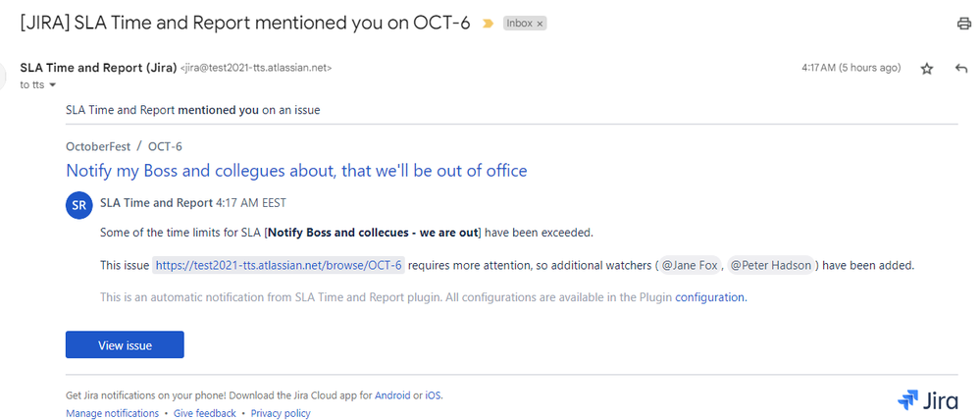The height and width of the screenshot is (420, 980).
Task: Expand recipient details arrow next to 'to tts'
Action: point(53,85)
